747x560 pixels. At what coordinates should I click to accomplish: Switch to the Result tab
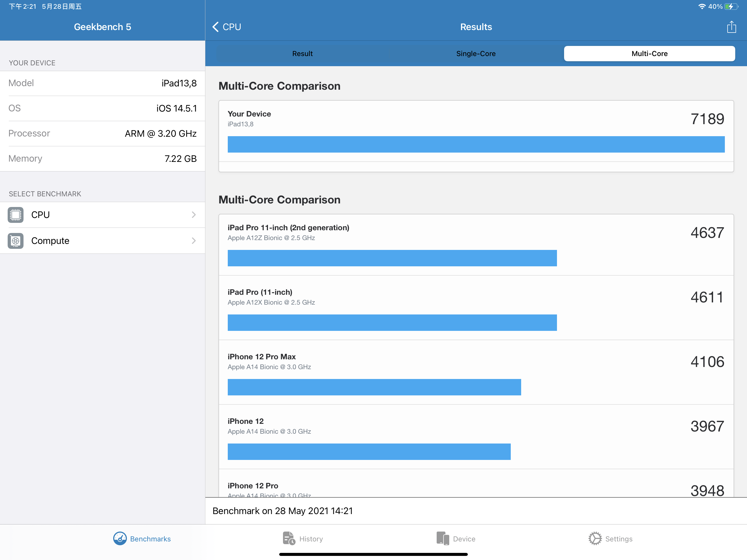pyautogui.click(x=303, y=54)
